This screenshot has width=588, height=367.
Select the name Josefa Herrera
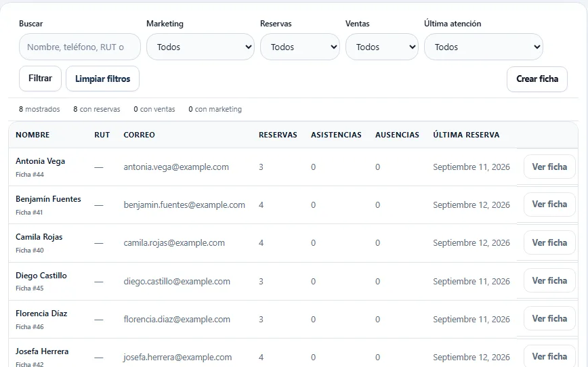42,351
